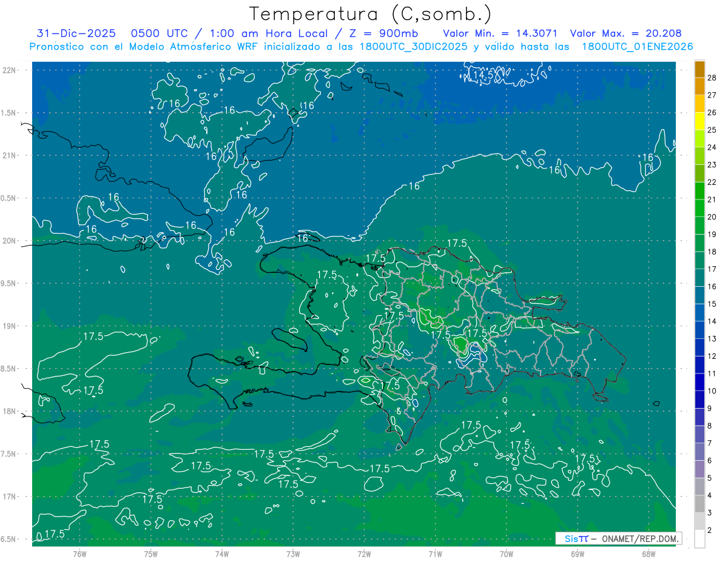The image size is (728, 562).
Task: Click the dark orange swatch above 28
Action: 699,70
